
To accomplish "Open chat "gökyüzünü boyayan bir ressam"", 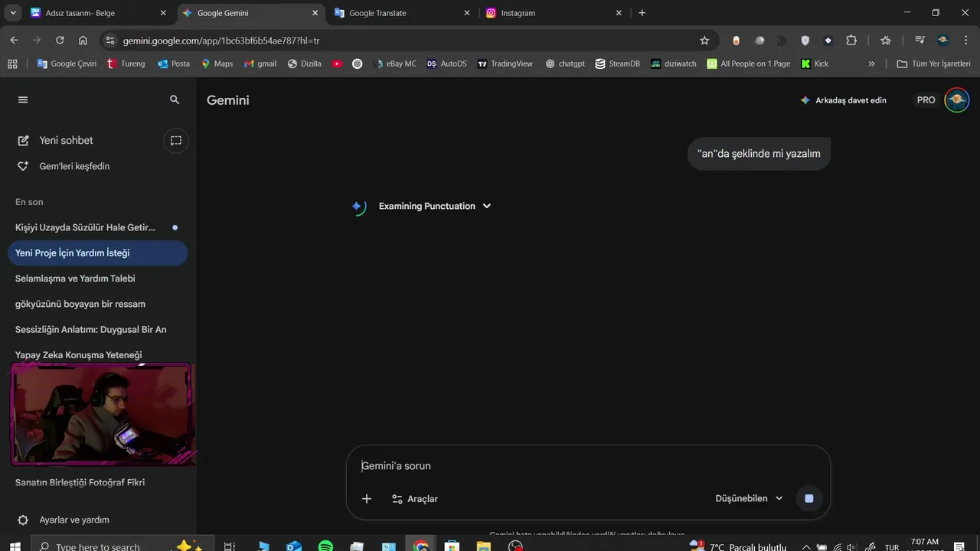I will [97, 304].
